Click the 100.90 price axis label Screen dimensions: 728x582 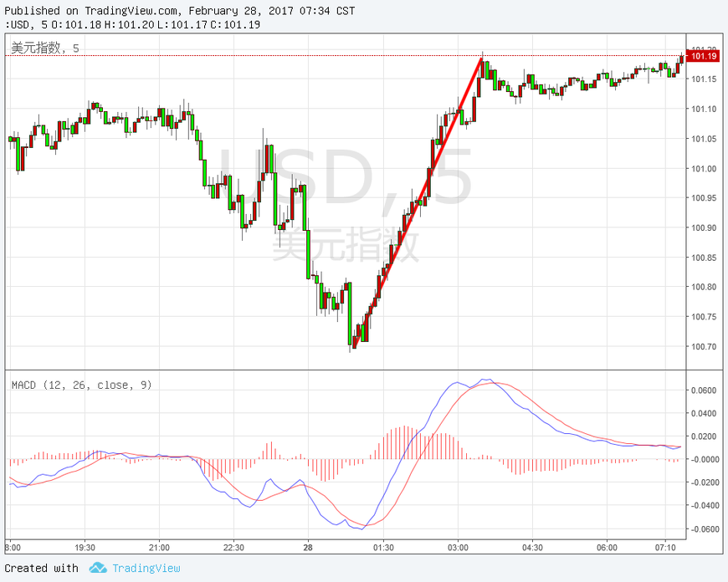click(704, 228)
